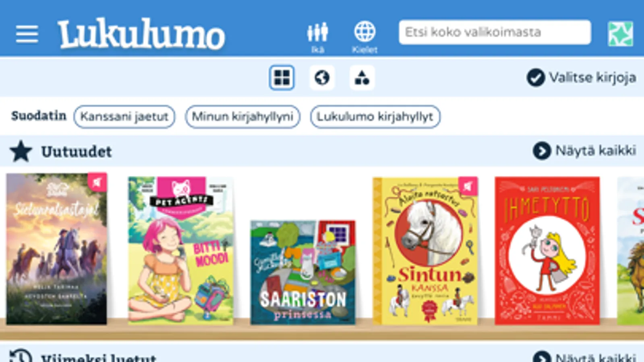Open the Pet Agents Bitti Moodi book

tap(180, 251)
